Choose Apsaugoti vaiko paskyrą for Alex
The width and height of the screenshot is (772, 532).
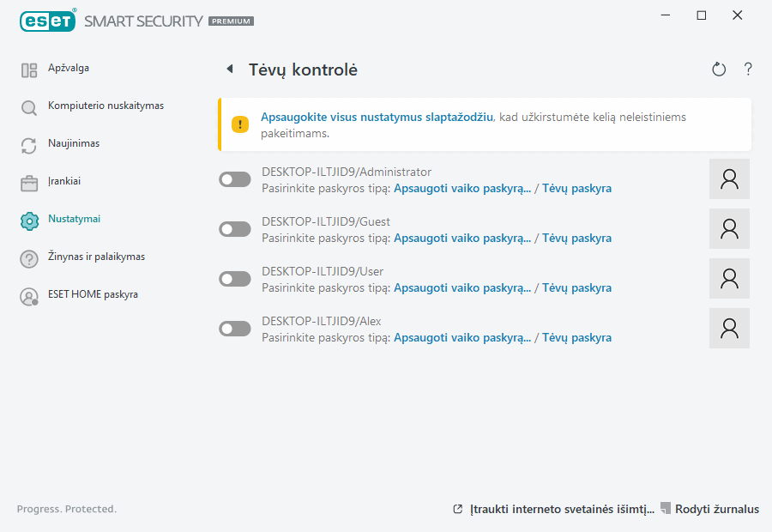pos(462,338)
